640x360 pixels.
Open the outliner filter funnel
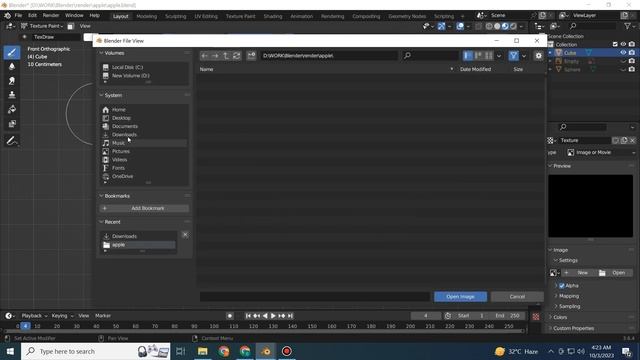pyautogui.click(x=627, y=26)
